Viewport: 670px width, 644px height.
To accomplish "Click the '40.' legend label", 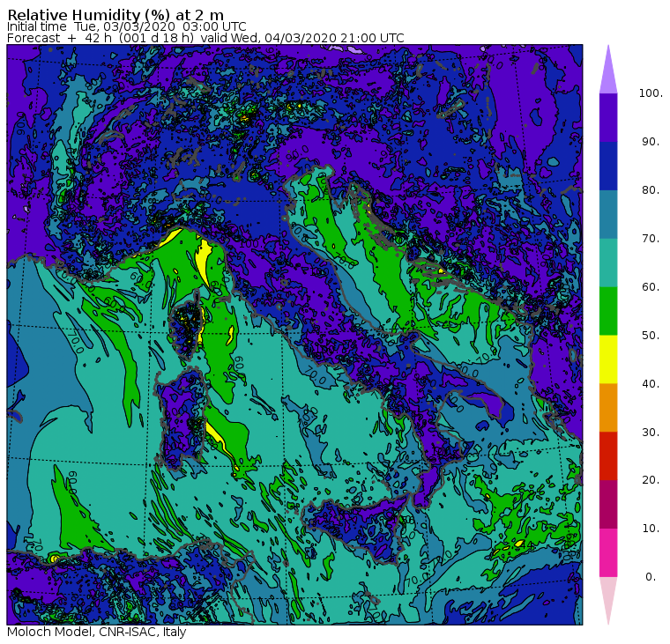I will pyautogui.click(x=651, y=383).
